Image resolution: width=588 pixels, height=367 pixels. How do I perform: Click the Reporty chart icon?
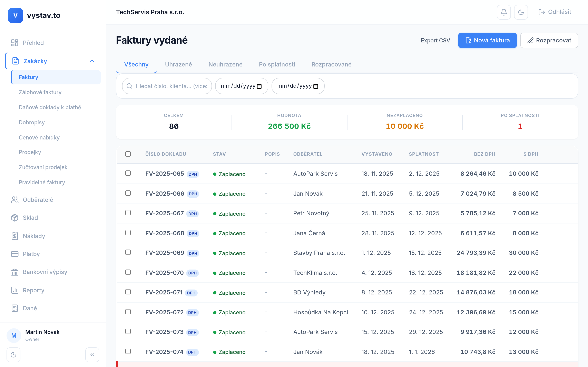[14, 290]
